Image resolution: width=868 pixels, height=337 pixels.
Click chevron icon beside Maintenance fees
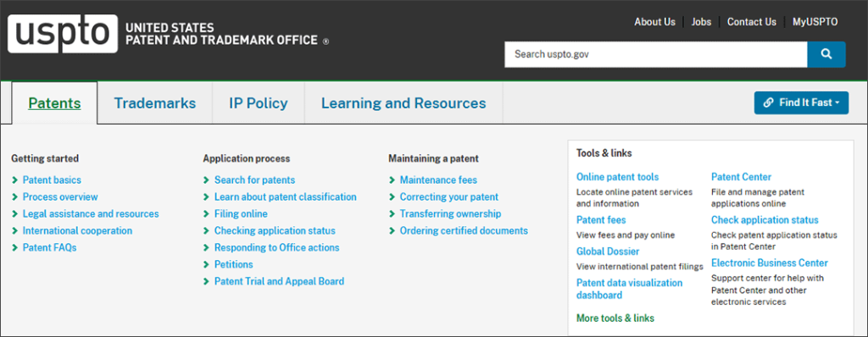pyautogui.click(x=392, y=180)
